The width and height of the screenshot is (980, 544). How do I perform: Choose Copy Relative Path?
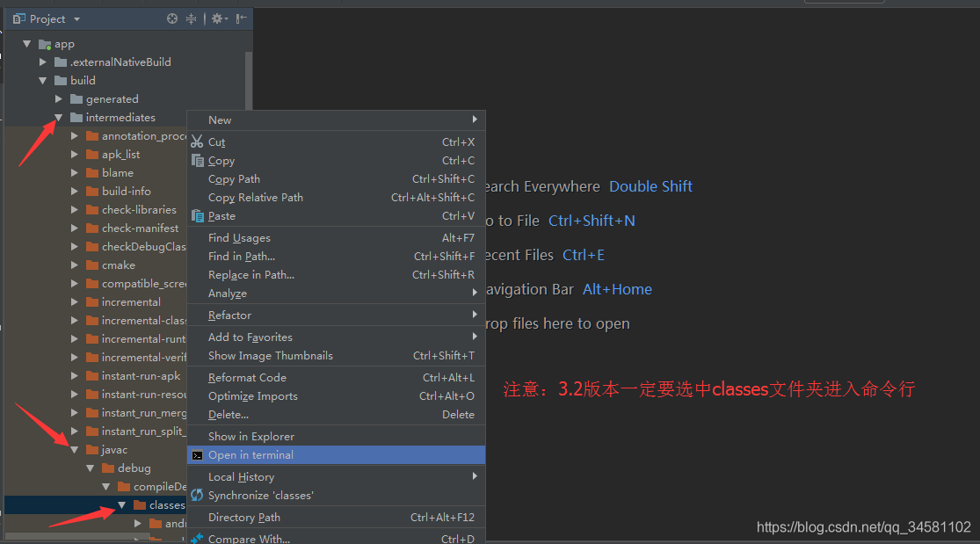pyautogui.click(x=337, y=198)
